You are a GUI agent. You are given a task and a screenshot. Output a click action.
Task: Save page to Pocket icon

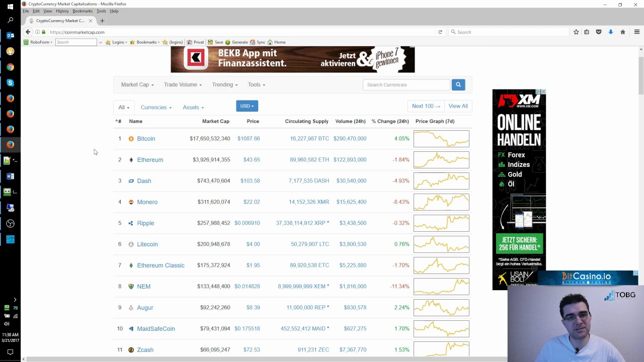coord(598,32)
